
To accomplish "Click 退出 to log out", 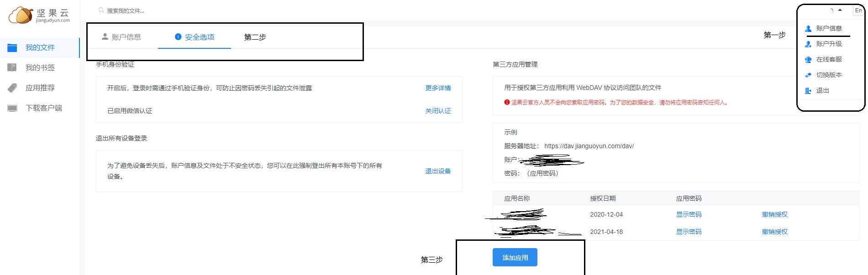I will [822, 90].
